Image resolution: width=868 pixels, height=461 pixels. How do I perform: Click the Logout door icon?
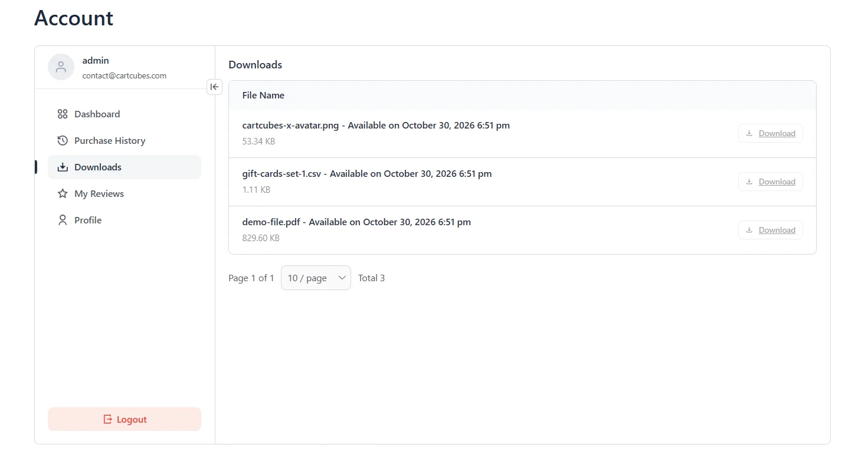point(107,419)
